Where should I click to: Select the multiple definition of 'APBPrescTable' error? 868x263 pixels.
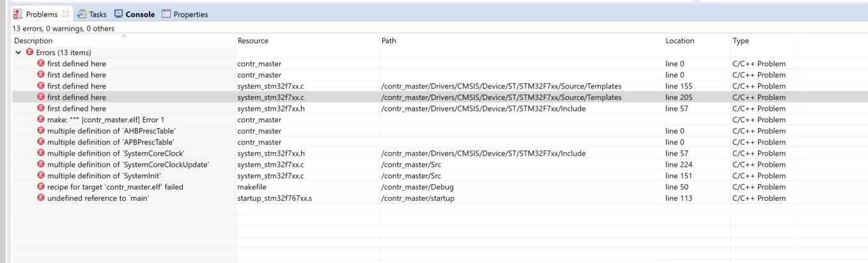click(440, 142)
